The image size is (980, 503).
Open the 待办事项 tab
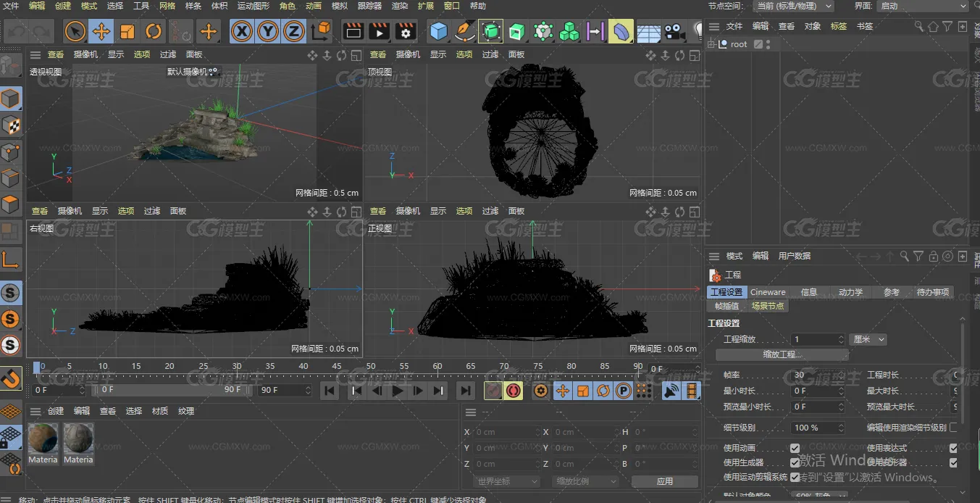point(932,292)
